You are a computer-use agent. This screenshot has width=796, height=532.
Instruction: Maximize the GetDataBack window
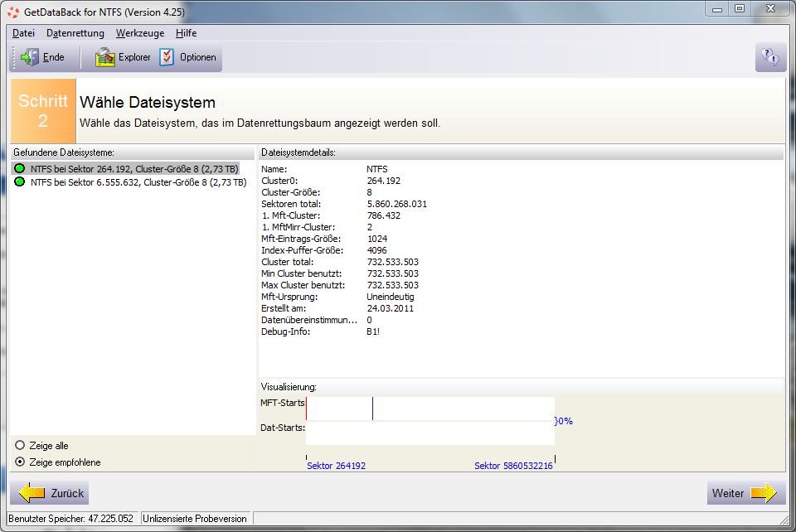click(740, 9)
